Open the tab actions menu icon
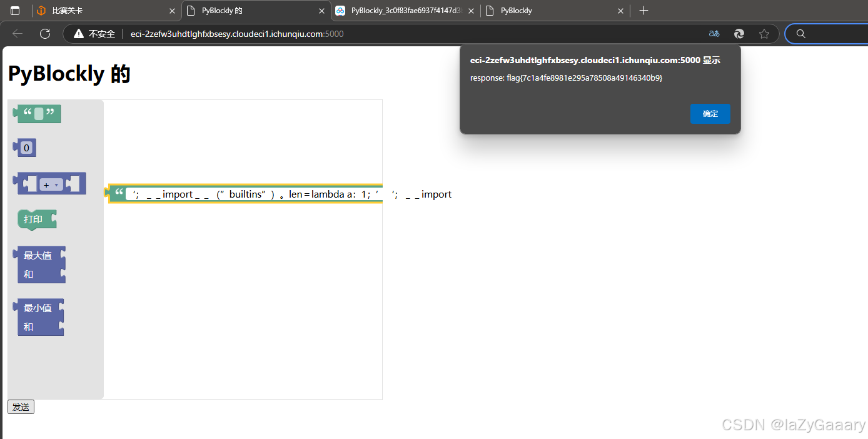This screenshot has width=868, height=439. pos(15,11)
